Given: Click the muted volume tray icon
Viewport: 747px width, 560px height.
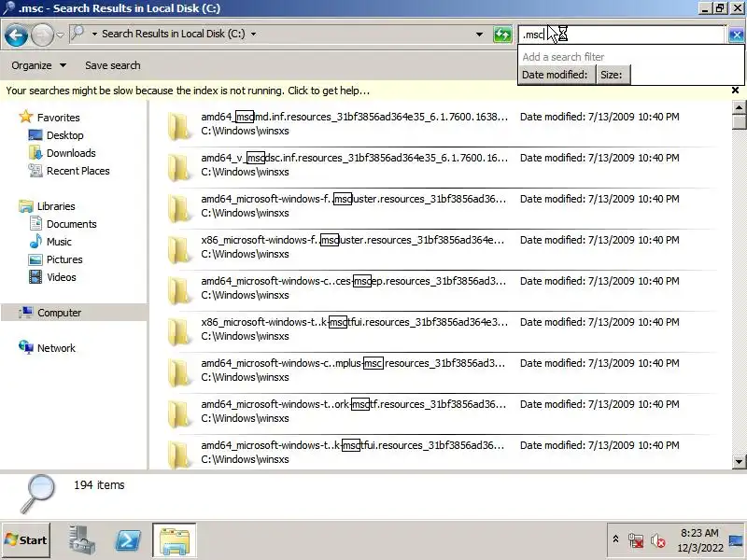Looking at the screenshot, I should [658, 540].
